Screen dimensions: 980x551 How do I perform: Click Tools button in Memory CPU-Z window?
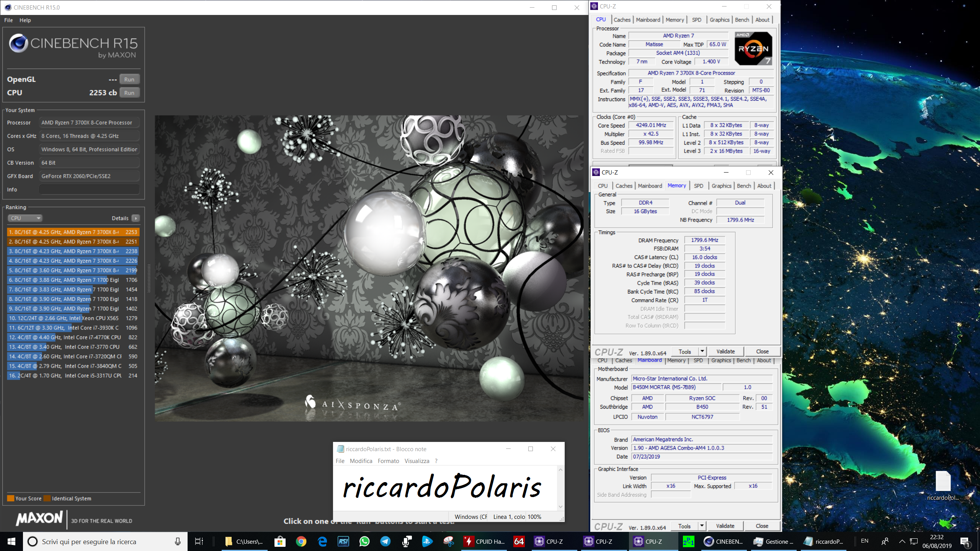coord(685,352)
